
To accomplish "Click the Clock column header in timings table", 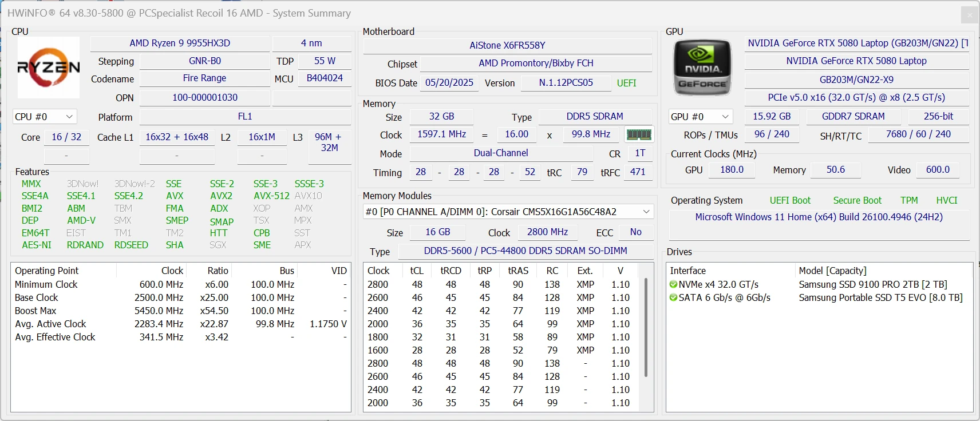I will point(378,271).
